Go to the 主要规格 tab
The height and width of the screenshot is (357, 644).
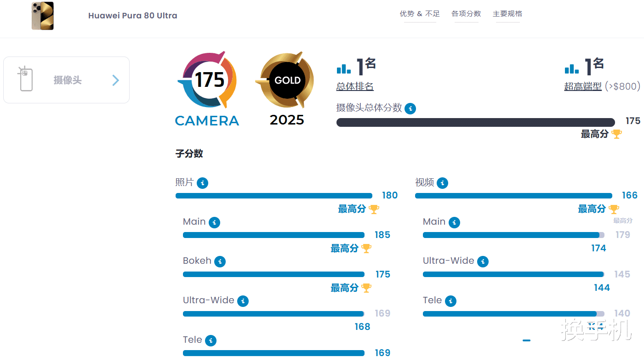[x=507, y=14]
